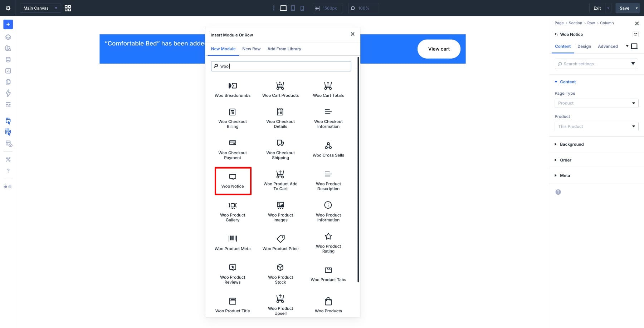Open the grid view of canvases
The height and width of the screenshot is (328, 644).
point(68,8)
